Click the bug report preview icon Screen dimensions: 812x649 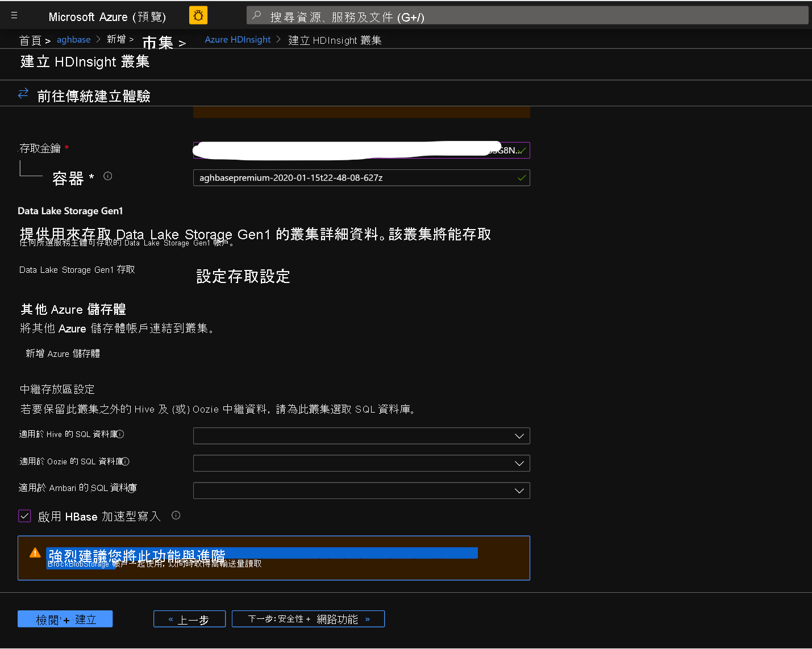tap(198, 16)
